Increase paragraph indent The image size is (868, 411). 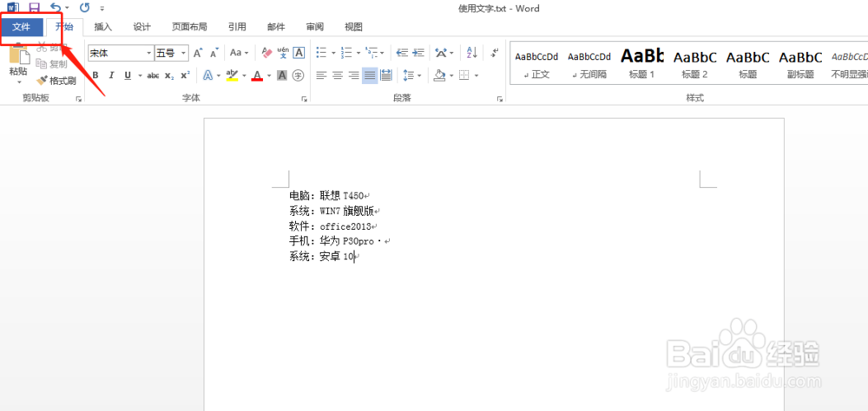(x=418, y=53)
